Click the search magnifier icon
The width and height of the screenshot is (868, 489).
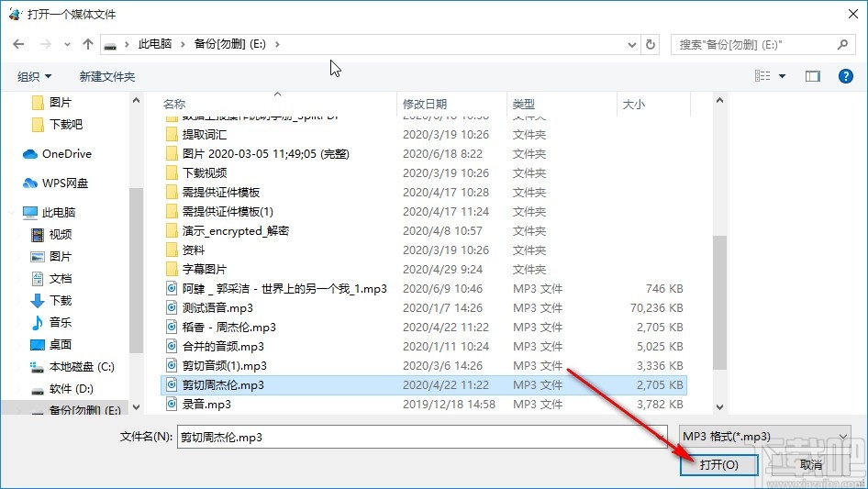pos(842,44)
